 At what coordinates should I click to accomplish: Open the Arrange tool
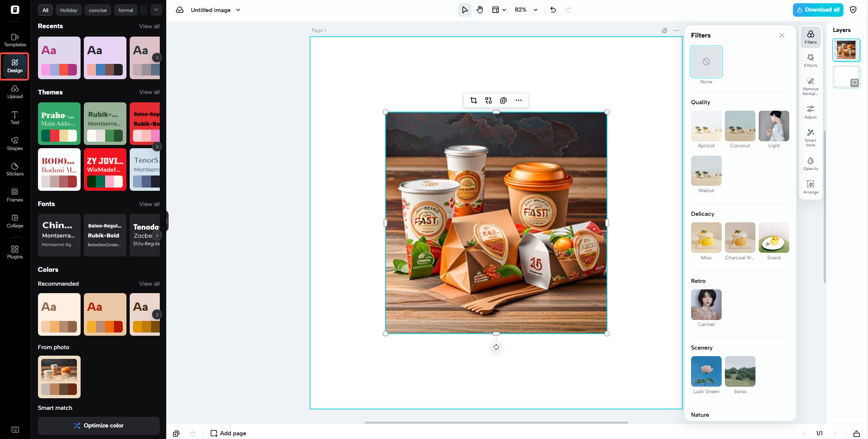pos(811,187)
